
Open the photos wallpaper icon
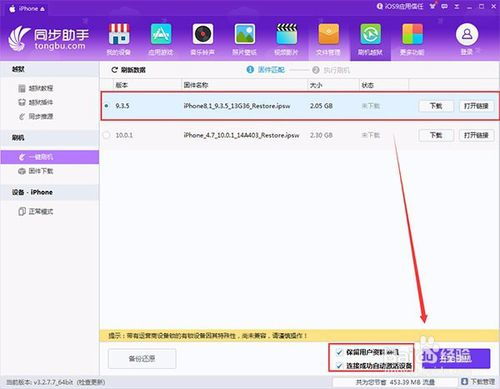pyautogui.click(x=245, y=34)
